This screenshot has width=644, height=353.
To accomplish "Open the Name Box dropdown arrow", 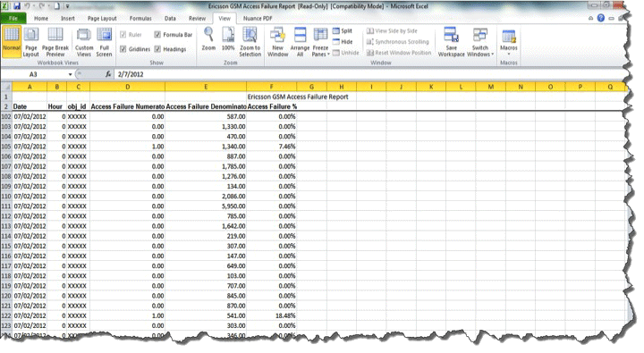I will (x=71, y=74).
